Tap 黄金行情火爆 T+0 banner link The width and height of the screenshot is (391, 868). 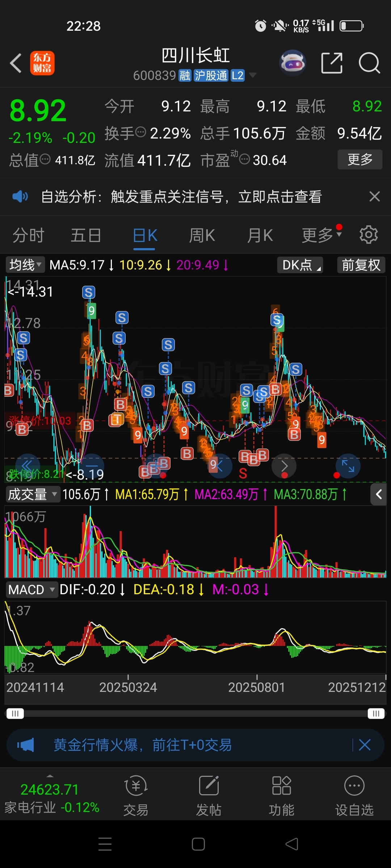click(x=143, y=745)
